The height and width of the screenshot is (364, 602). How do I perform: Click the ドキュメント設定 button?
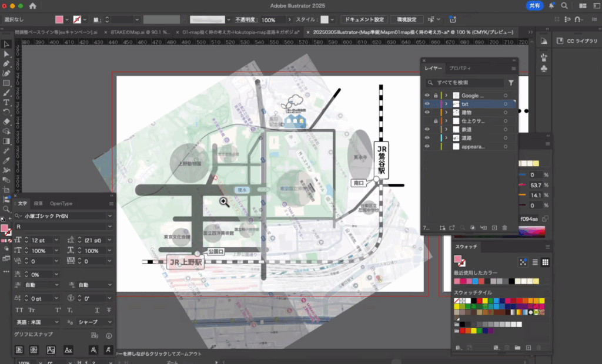click(x=364, y=19)
